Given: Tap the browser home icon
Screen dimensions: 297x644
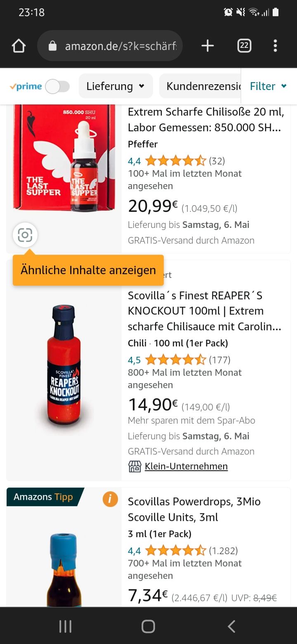Looking at the screenshot, I should [19, 46].
